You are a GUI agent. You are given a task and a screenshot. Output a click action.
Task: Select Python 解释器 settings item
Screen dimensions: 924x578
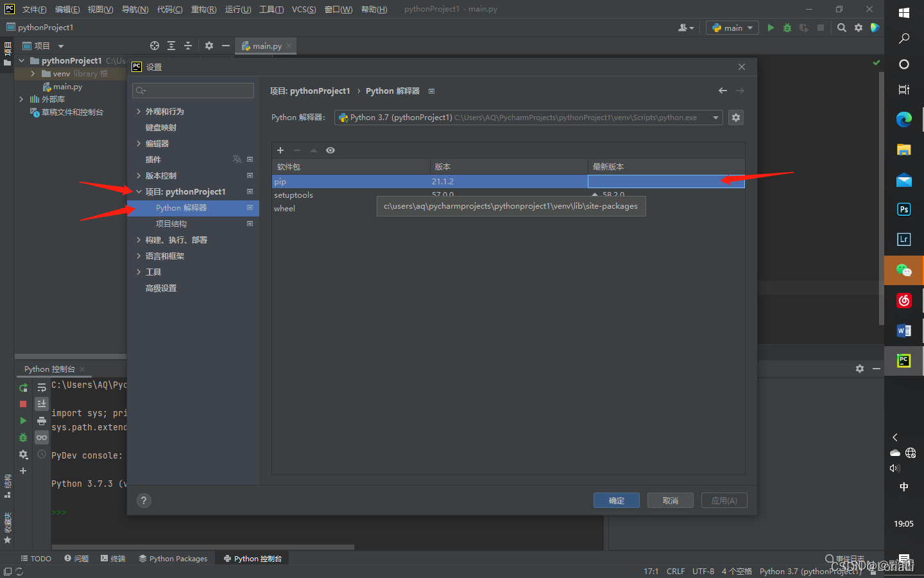click(x=193, y=208)
